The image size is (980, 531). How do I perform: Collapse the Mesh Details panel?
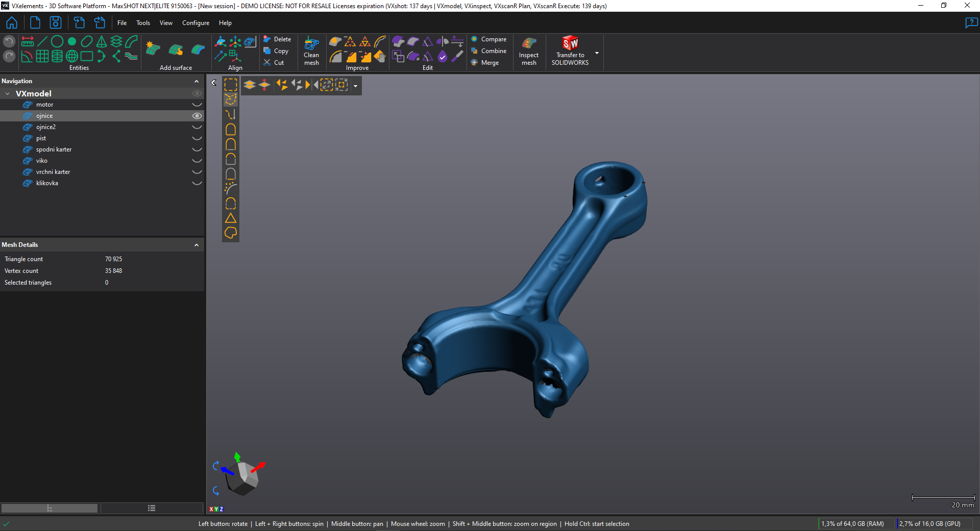[x=197, y=245]
